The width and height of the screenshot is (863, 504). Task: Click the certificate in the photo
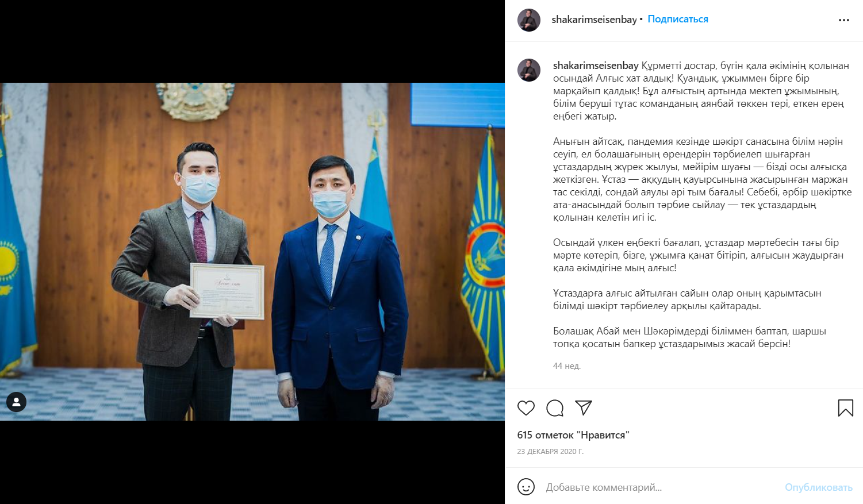[x=227, y=291]
